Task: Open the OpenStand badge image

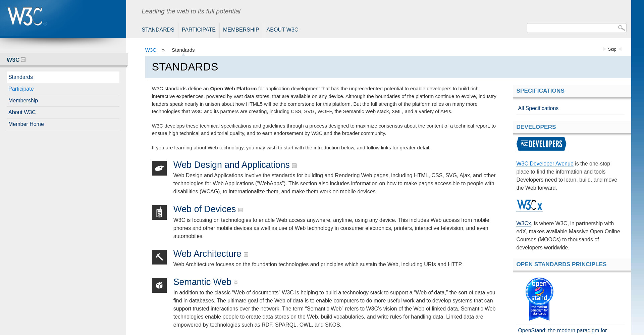Action: (x=539, y=299)
